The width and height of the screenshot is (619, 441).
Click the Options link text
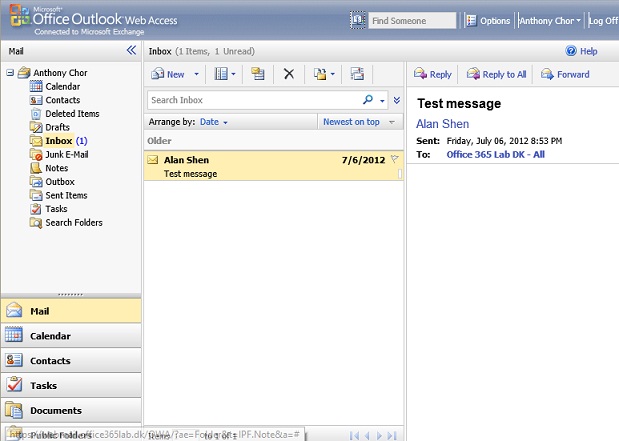pos(495,21)
